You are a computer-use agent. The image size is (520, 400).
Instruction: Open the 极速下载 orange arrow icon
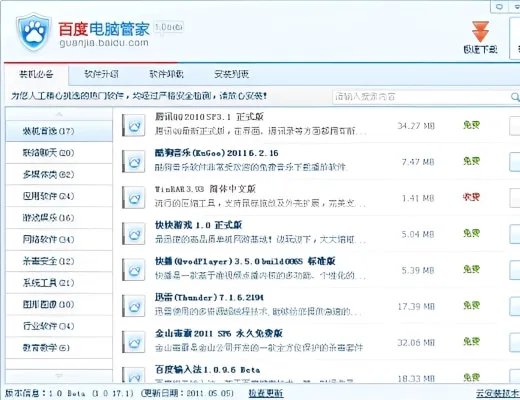pos(480,32)
